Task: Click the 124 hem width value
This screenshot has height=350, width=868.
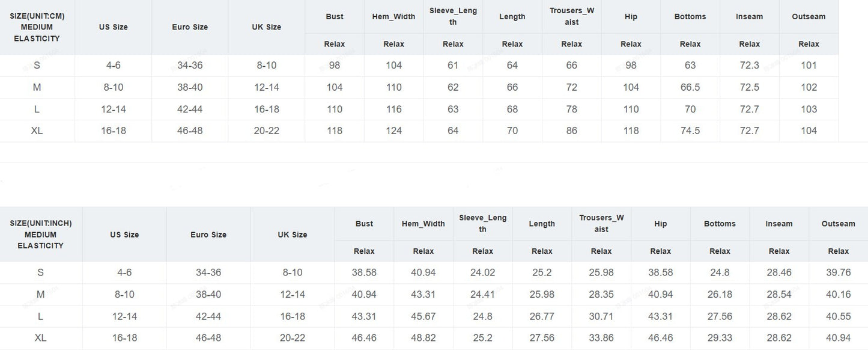Action: pyautogui.click(x=393, y=130)
